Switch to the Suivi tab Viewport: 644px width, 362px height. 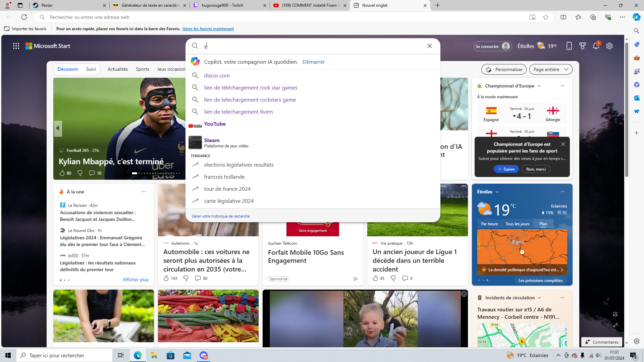tap(91, 69)
